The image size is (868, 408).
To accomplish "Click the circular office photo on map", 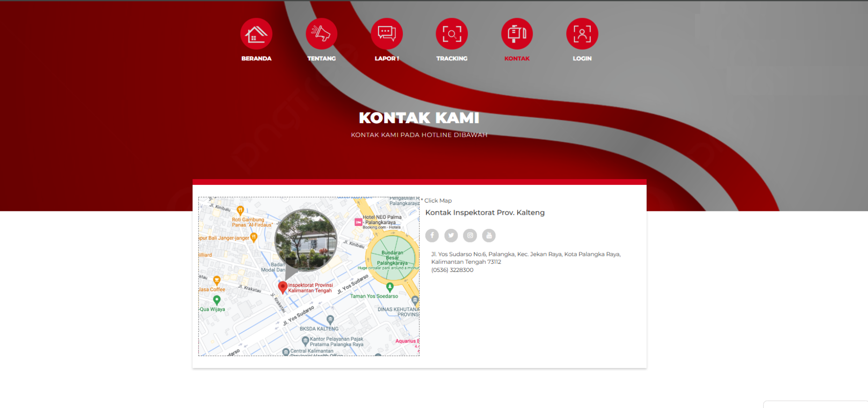I will click(306, 240).
